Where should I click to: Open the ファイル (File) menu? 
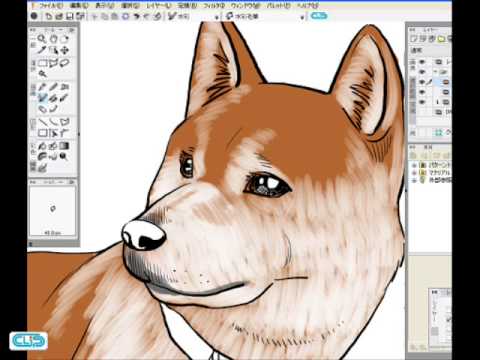51,6
